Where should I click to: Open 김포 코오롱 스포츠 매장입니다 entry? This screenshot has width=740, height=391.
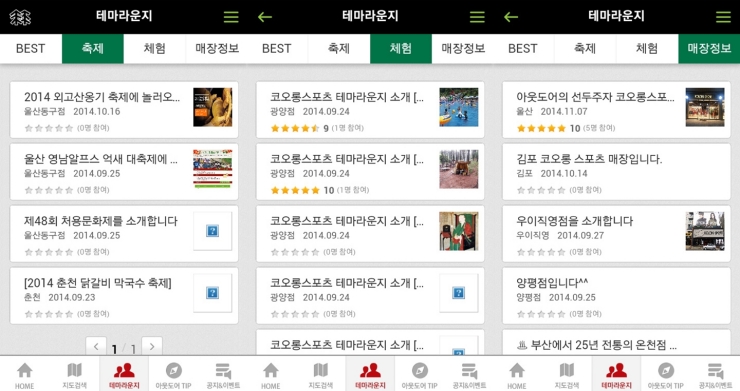616,171
